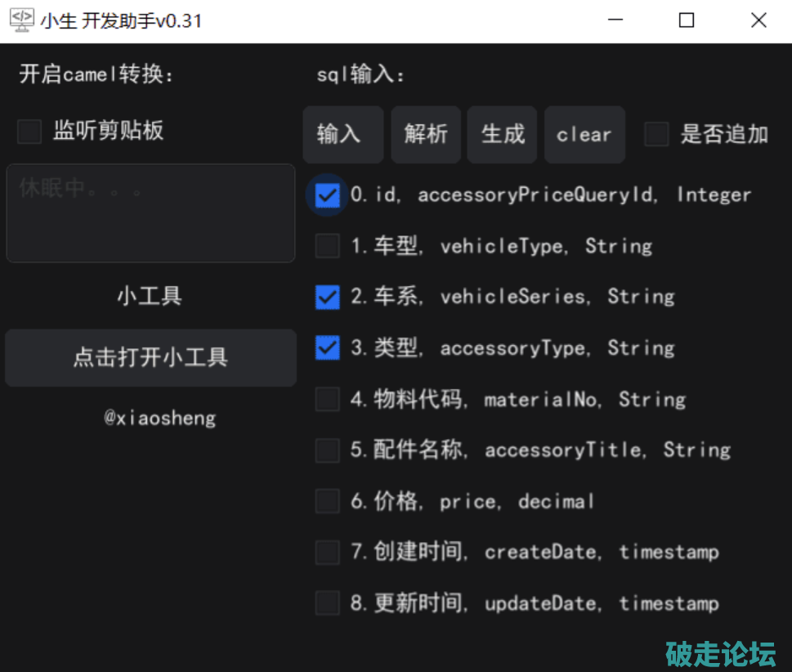Select the updateDate timestamp checkbox
The width and height of the screenshot is (792, 672).
point(328,603)
